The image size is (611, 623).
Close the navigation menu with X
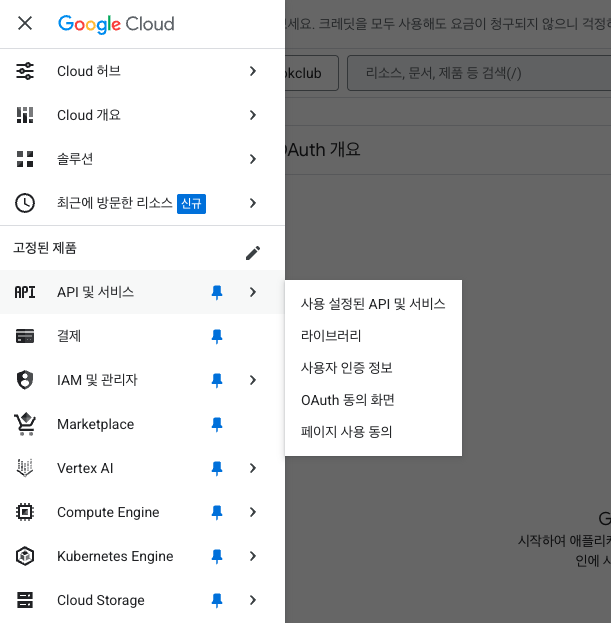pyautogui.click(x=25, y=23)
